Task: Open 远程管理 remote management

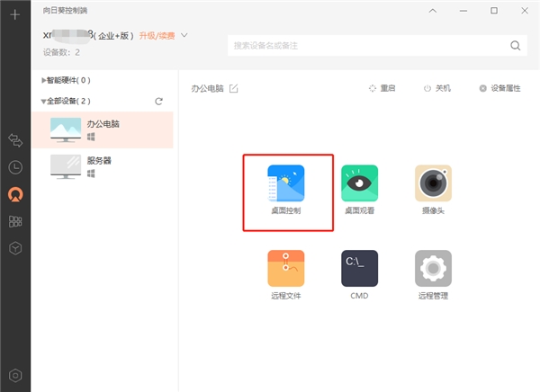Action: [x=433, y=275]
